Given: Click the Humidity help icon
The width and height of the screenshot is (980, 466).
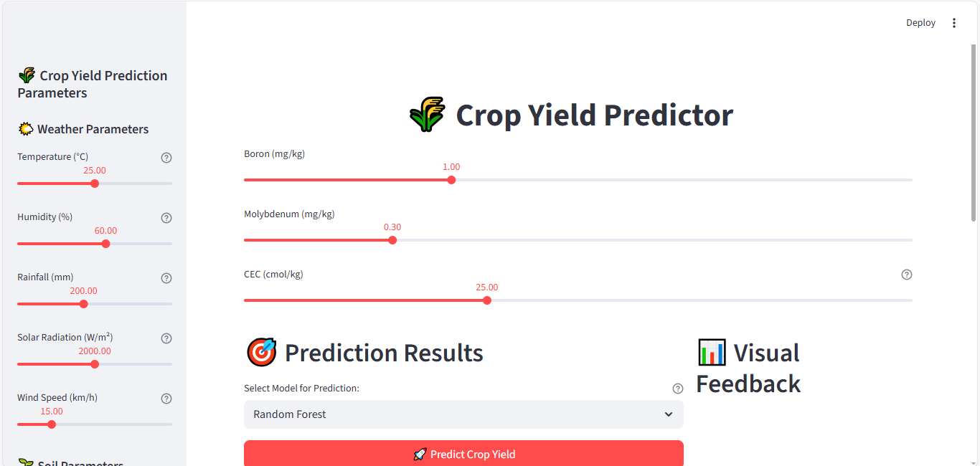Looking at the screenshot, I should pyautogui.click(x=166, y=218).
